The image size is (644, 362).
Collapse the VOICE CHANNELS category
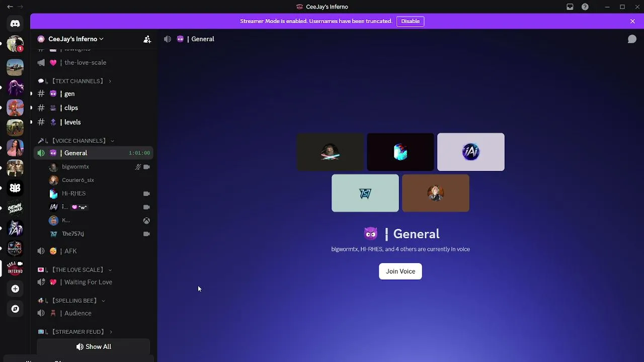pyautogui.click(x=76, y=141)
